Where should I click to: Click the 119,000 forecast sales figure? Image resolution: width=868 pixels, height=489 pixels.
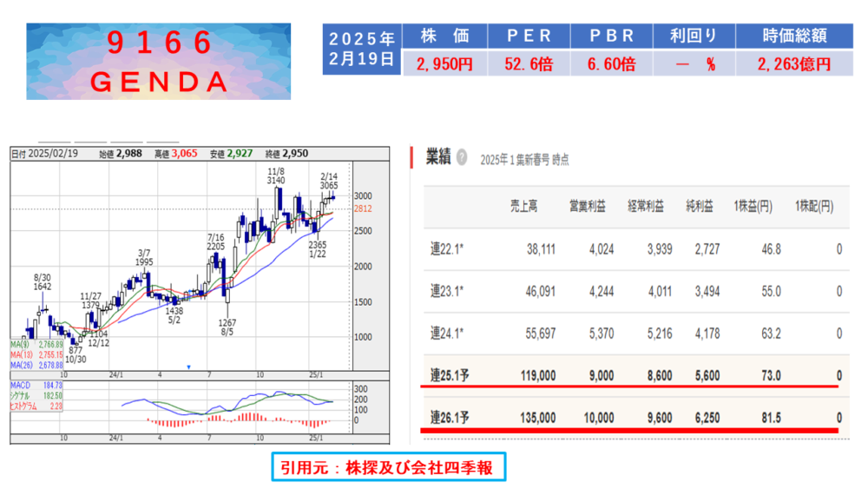(538, 375)
